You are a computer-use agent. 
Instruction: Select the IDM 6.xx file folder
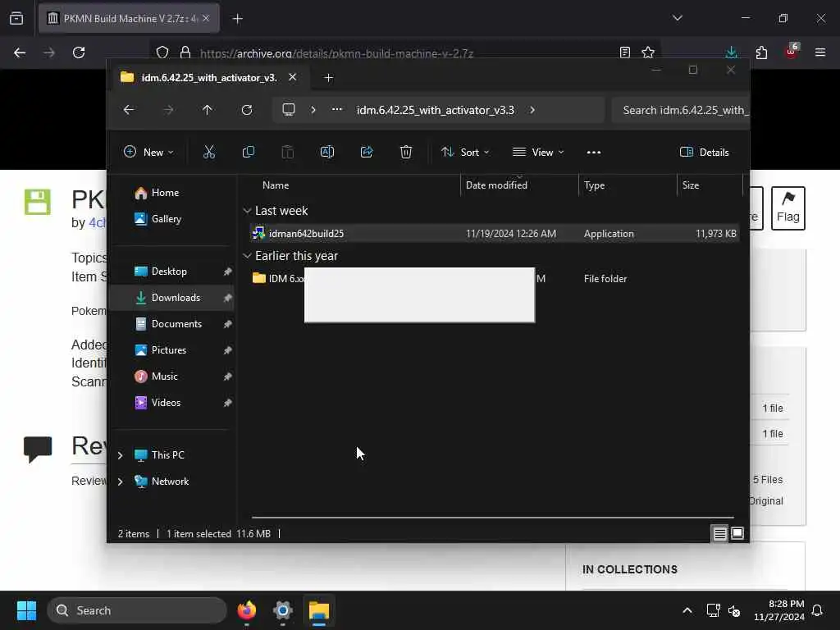tap(277, 279)
